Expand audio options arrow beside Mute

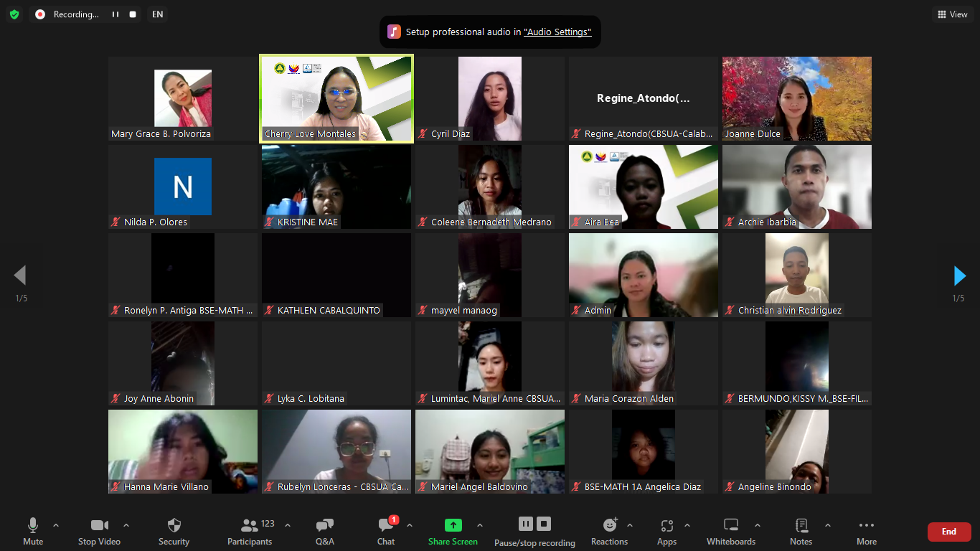tap(56, 525)
